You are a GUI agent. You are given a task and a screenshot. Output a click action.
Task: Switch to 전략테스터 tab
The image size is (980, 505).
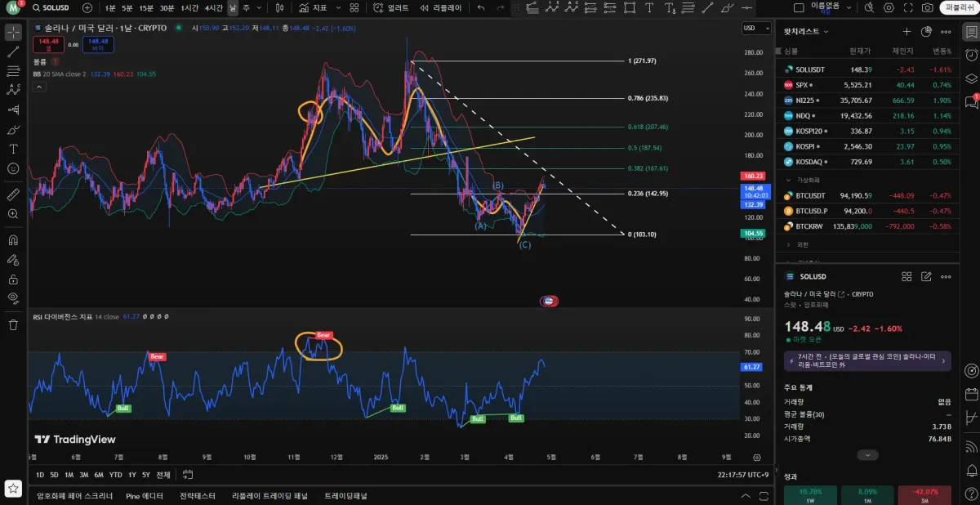pos(198,496)
